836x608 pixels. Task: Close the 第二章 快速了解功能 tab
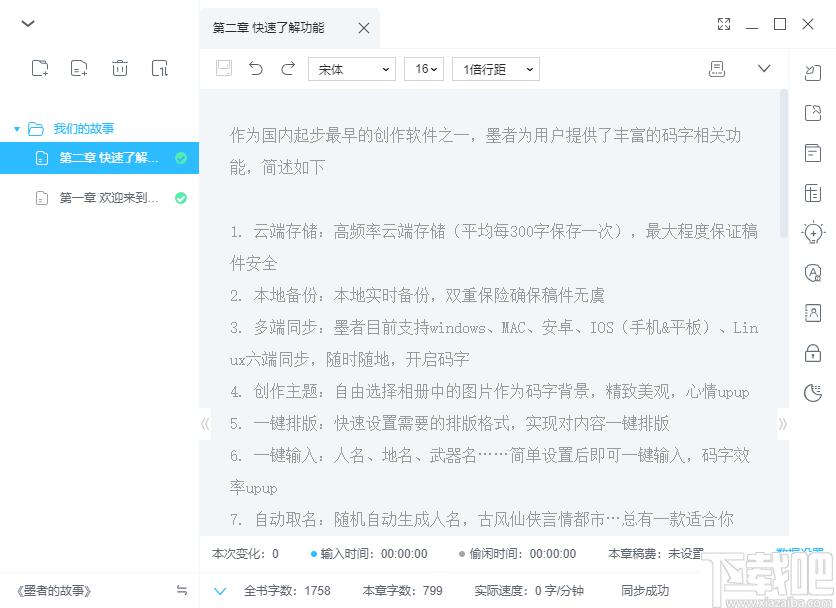point(364,28)
